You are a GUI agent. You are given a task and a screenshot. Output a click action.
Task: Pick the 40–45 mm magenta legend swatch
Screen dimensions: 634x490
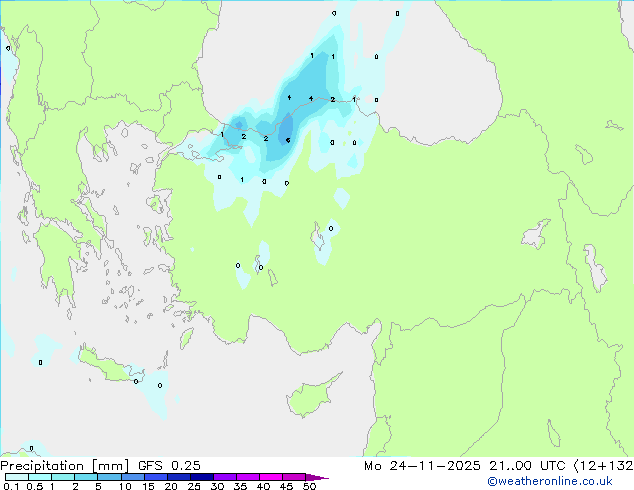point(271,477)
